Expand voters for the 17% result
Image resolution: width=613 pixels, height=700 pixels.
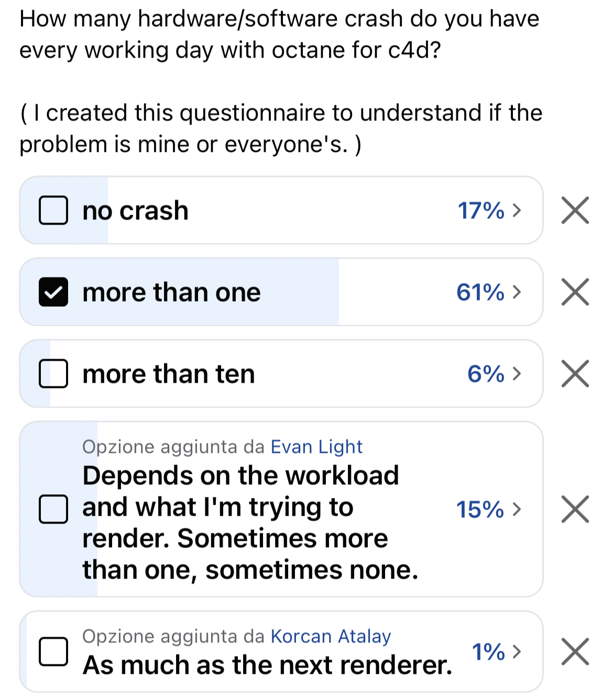click(489, 210)
